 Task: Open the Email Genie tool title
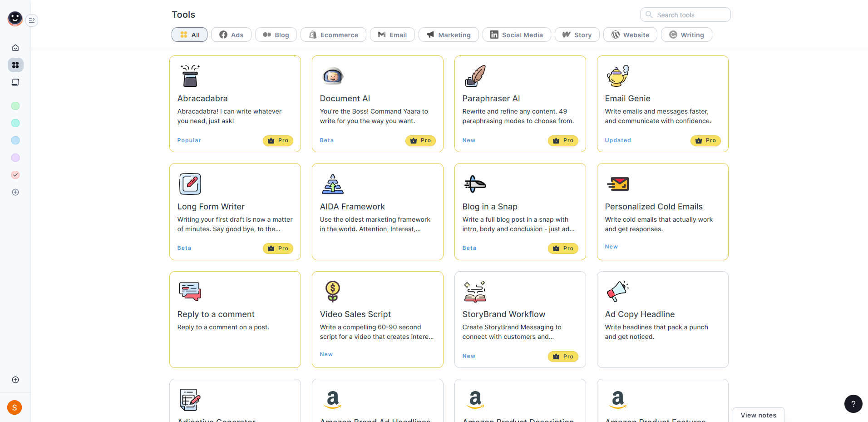click(x=628, y=99)
